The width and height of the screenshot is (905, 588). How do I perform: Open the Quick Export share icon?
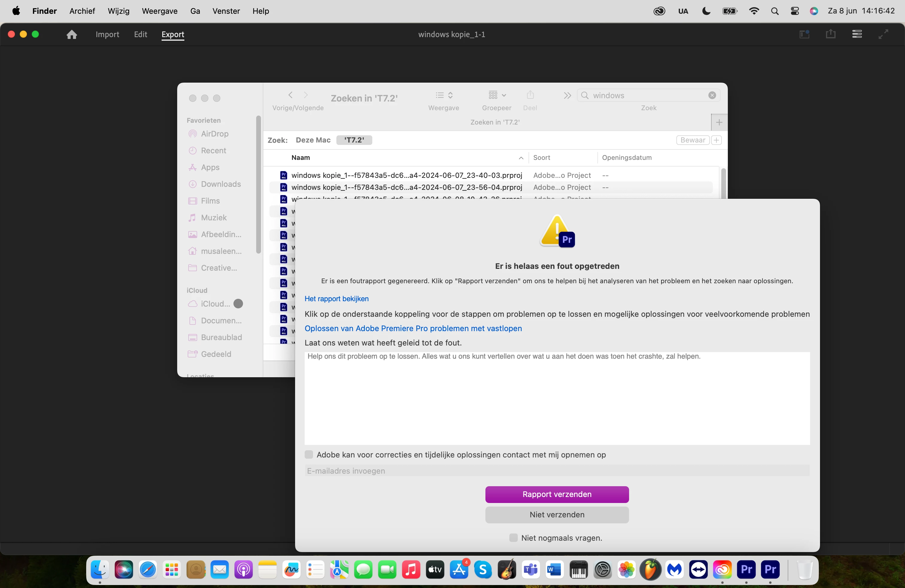[x=830, y=34]
